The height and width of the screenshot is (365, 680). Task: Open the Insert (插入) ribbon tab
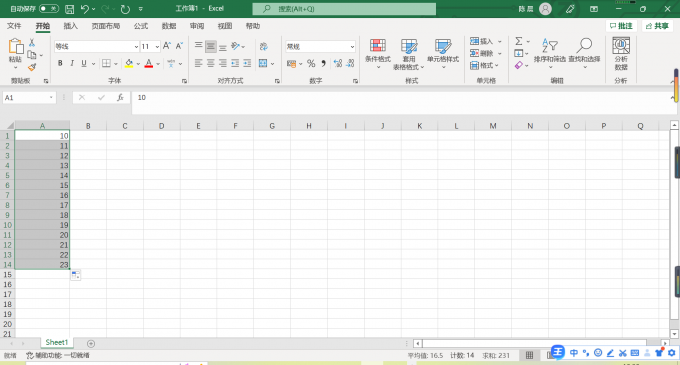coord(70,26)
